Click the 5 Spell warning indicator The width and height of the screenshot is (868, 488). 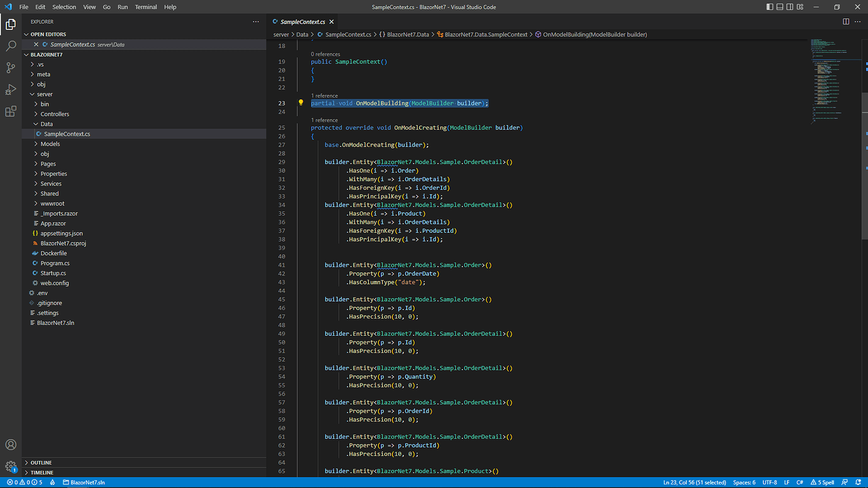(x=822, y=482)
